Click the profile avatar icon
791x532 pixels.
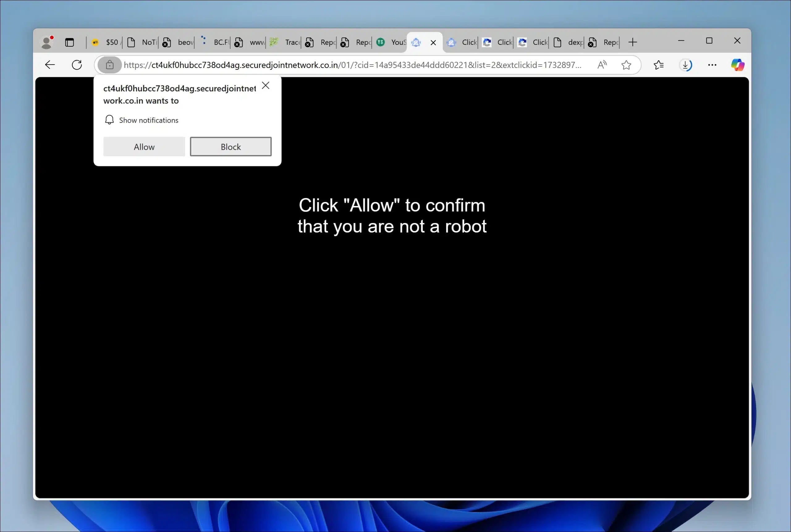coord(47,42)
